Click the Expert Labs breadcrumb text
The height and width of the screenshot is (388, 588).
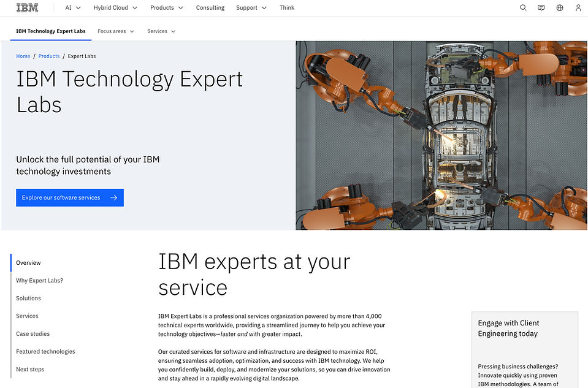point(82,56)
